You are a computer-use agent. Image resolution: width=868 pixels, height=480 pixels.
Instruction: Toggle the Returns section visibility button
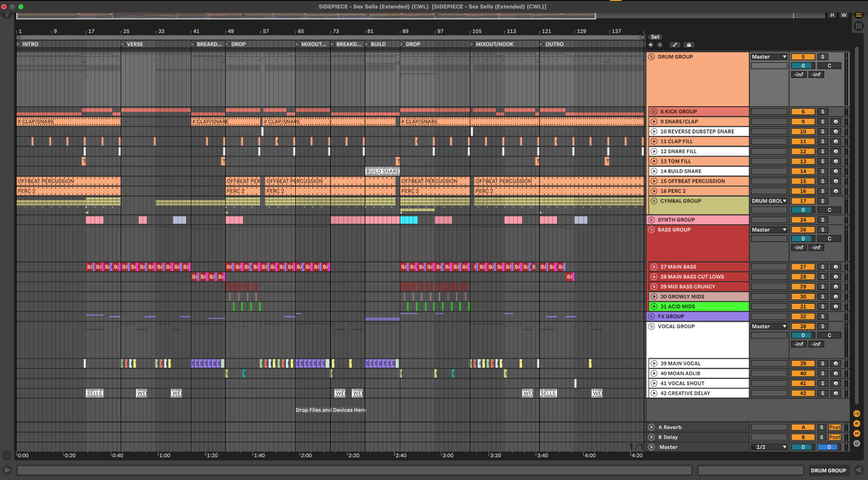coord(856,423)
